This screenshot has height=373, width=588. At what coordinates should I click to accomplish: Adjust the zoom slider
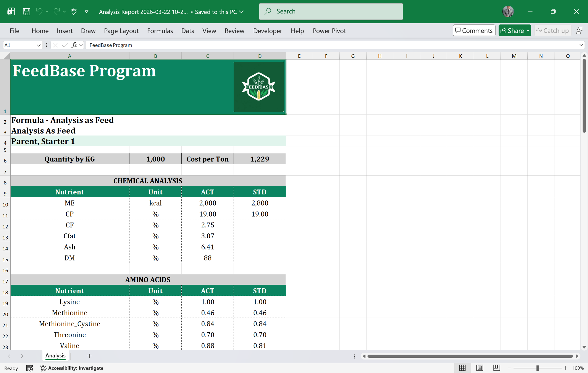(537, 368)
